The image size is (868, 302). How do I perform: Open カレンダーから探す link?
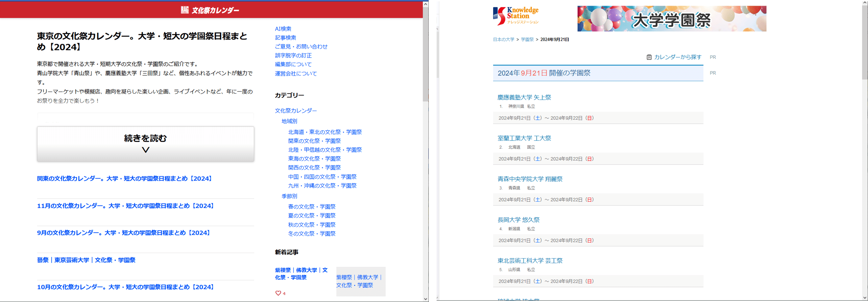coord(678,57)
